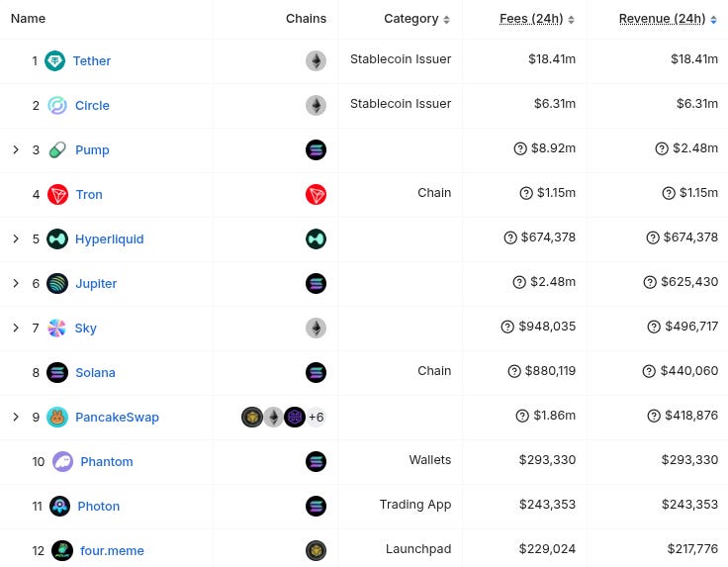This screenshot has width=728, height=567.
Task: Open the Photon protocol link
Action: (x=99, y=507)
